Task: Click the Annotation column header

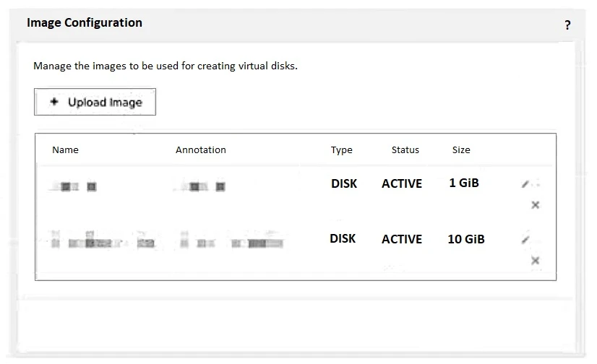Action: (200, 150)
